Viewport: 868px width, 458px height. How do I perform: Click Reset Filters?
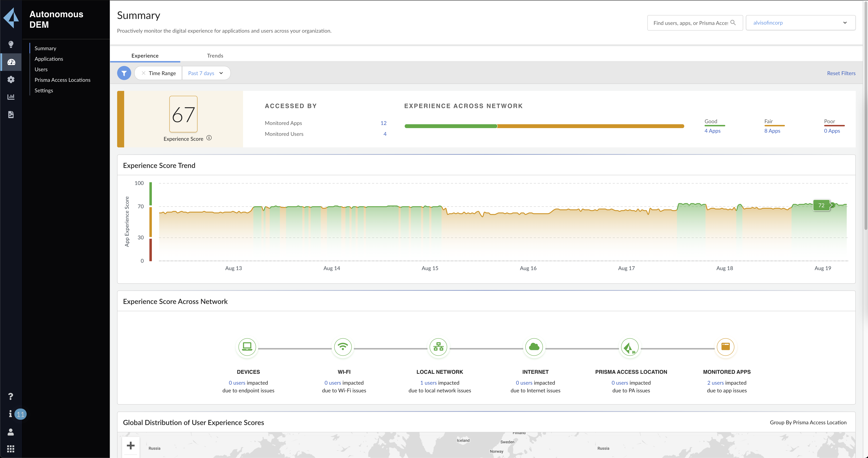(x=841, y=73)
